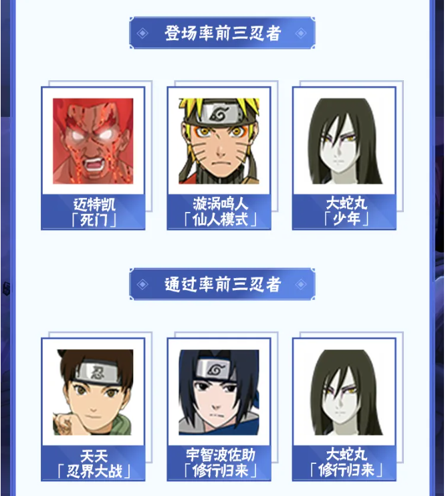This screenshot has width=448, height=496.
Task: Select the 迈特凯 死门 portrait
Action: 93,141
